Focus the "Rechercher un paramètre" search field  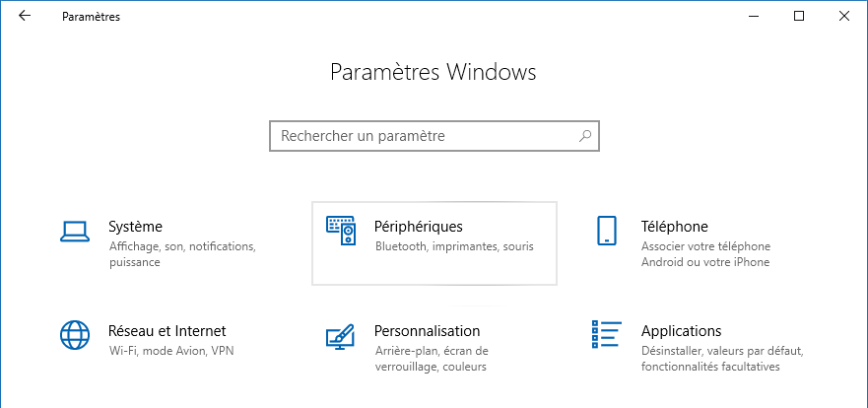[x=424, y=136]
